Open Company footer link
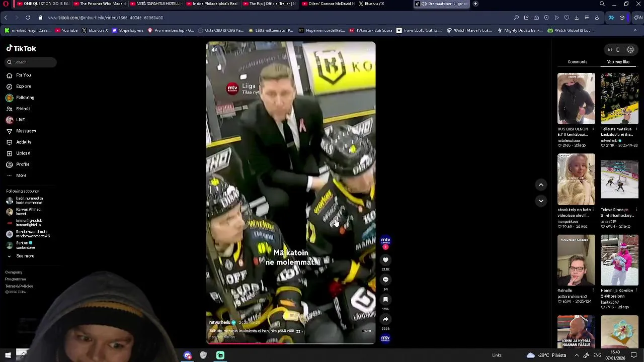The height and width of the screenshot is (362, 644). coord(14,273)
